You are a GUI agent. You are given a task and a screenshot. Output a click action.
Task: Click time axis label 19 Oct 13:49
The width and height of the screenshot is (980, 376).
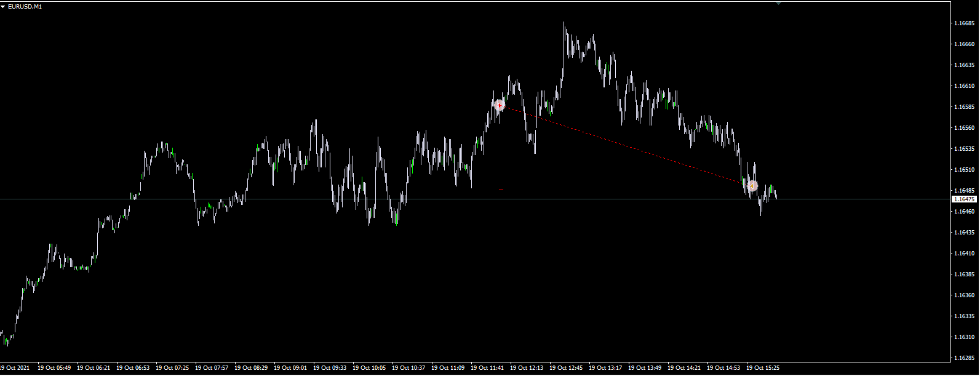click(645, 368)
